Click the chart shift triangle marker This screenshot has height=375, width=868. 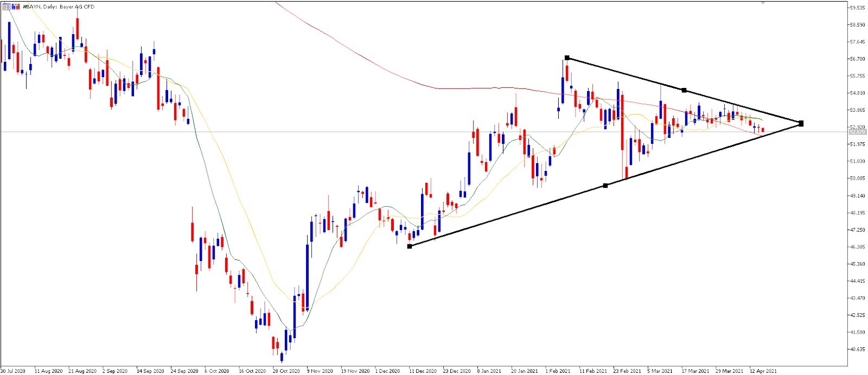pos(763,3)
